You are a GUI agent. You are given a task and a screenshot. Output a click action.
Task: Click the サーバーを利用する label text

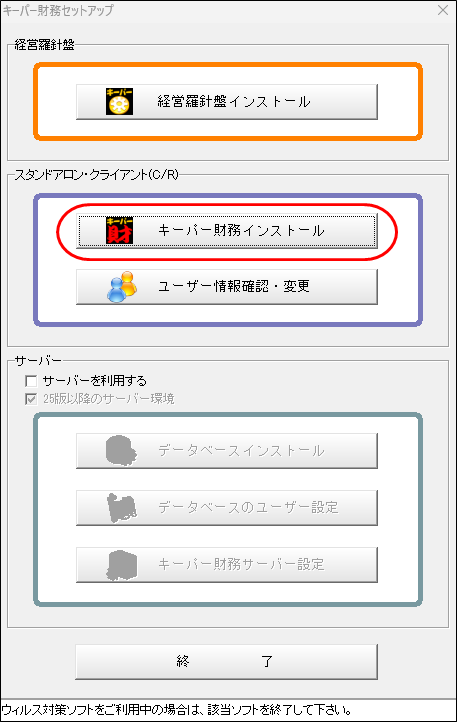(x=94, y=381)
